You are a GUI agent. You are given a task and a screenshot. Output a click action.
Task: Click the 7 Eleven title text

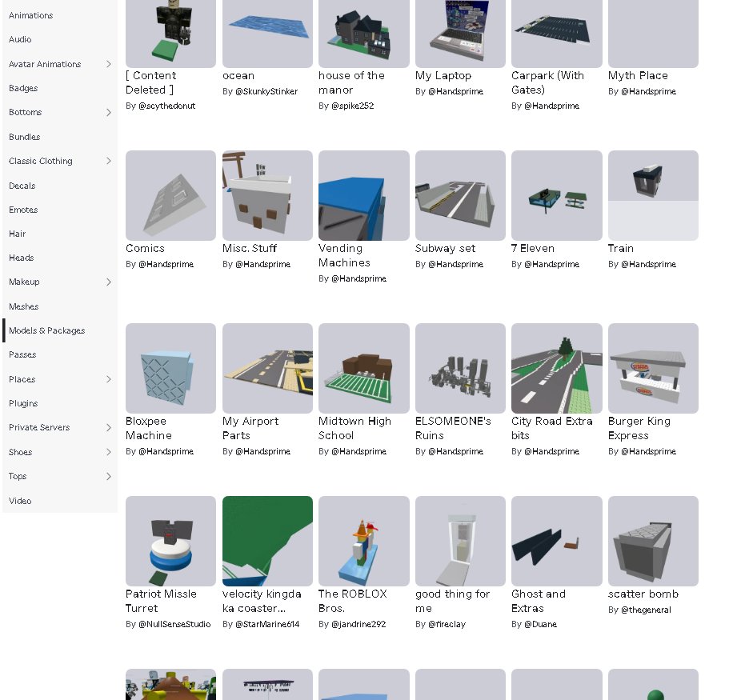(533, 249)
